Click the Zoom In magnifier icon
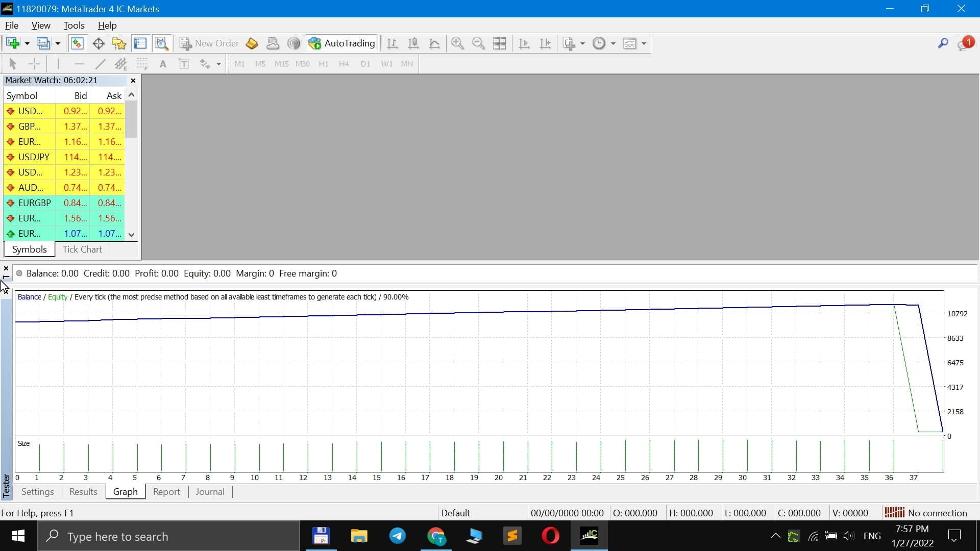Screen dimensions: 980x551 pyautogui.click(x=457, y=43)
